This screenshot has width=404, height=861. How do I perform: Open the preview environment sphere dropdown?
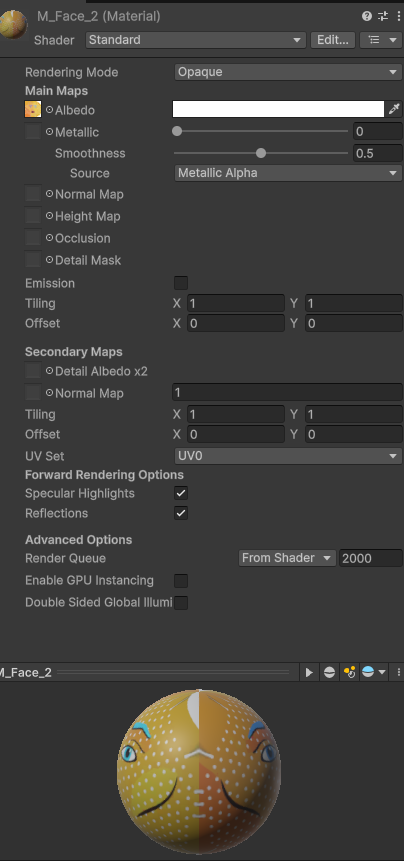coord(374,672)
